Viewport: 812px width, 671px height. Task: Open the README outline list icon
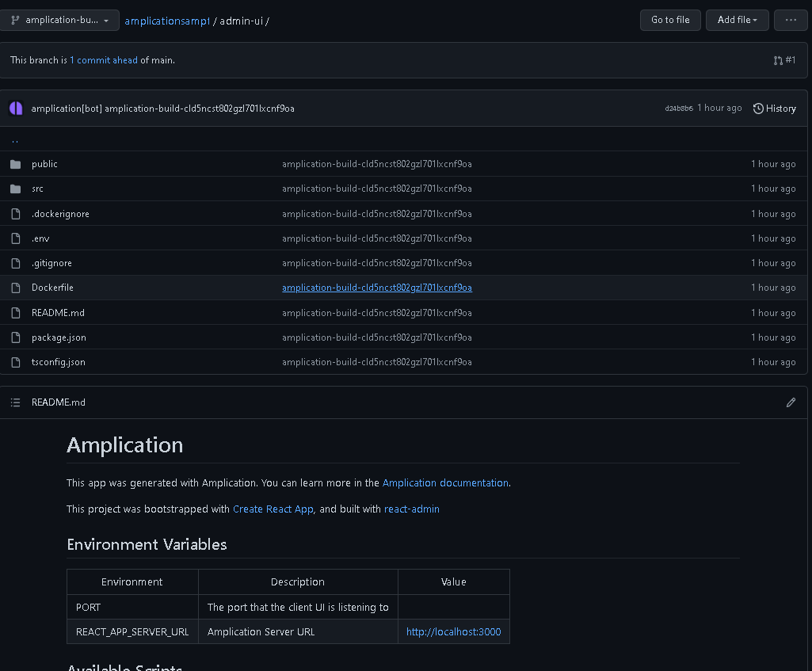click(16, 402)
